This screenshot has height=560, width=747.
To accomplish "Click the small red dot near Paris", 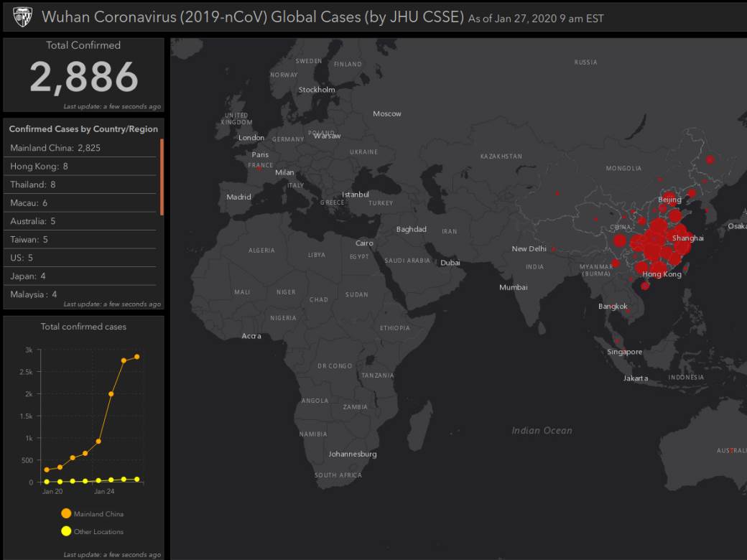I will pyautogui.click(x=259, y=168).
